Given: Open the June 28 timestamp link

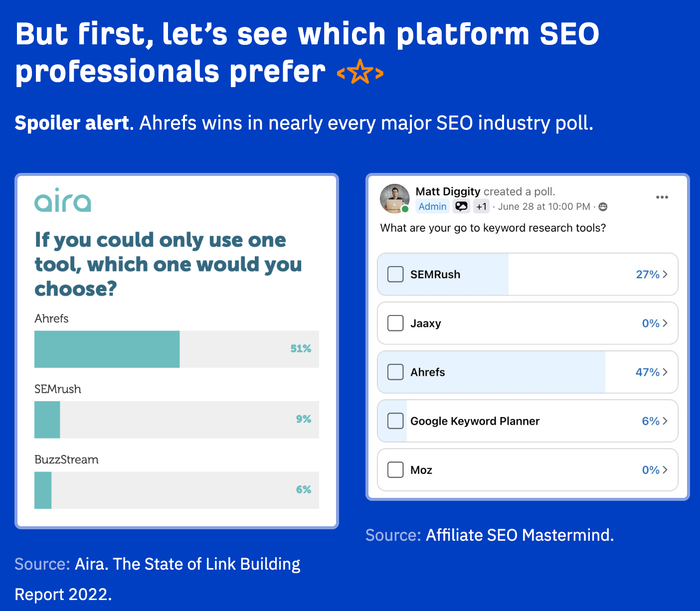Looking at the screenshot, I should [x=543, y=206].
